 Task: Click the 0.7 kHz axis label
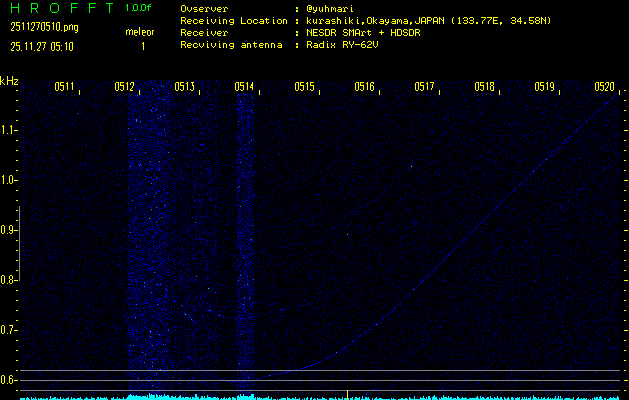(x=6, y=330)
